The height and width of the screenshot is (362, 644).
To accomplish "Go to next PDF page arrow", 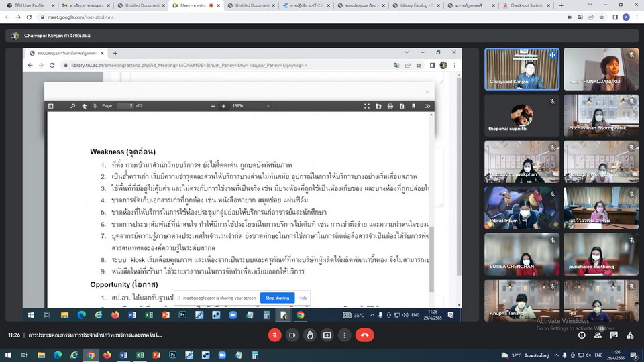I will (95, 106).
